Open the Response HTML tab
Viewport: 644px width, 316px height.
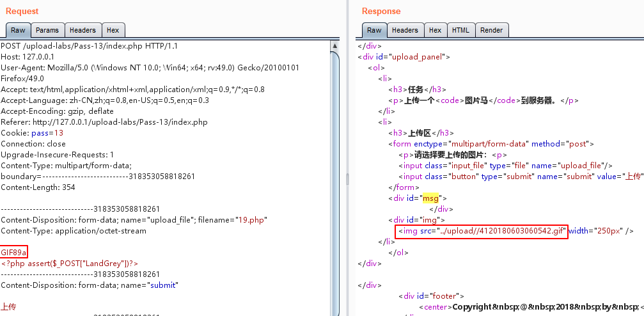tap(460, 30)
